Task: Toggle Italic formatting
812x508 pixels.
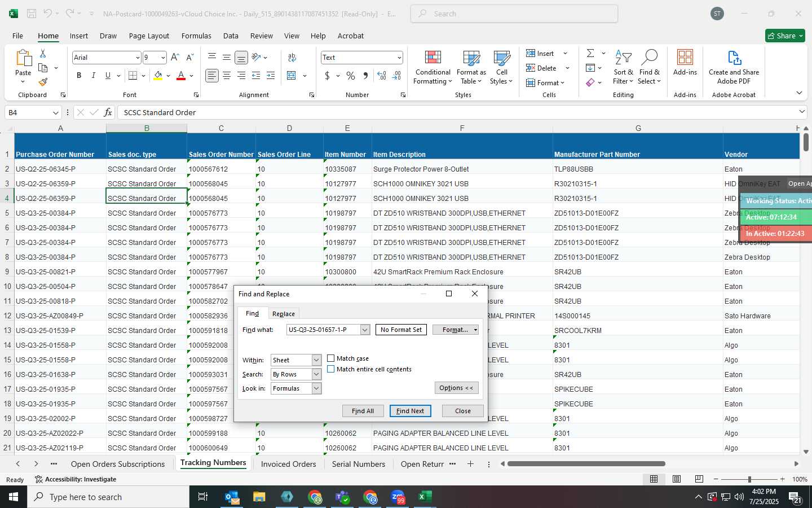Action: (94, 76)
